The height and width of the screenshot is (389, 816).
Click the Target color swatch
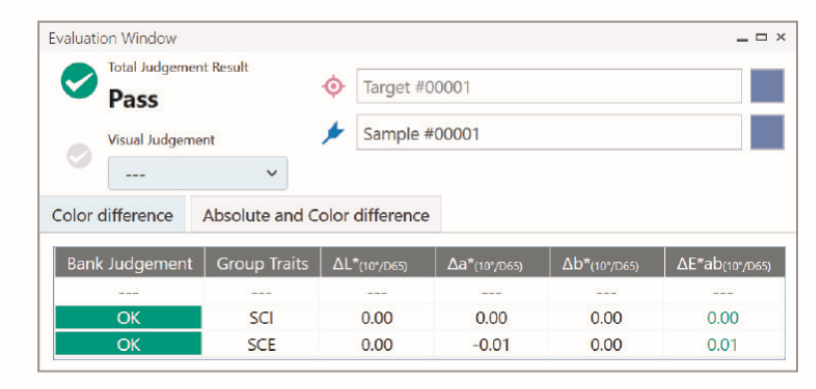pyautogui.click(x=767, y=86)
